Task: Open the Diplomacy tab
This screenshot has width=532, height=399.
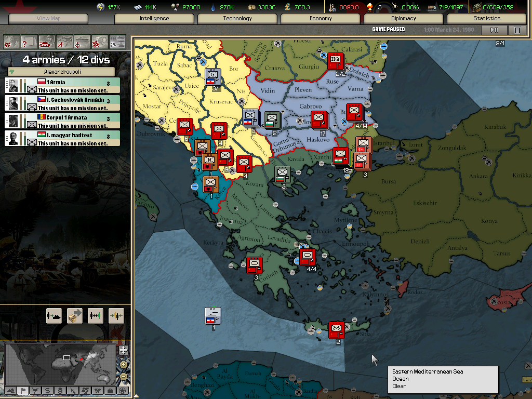Action: pos(403,19)
